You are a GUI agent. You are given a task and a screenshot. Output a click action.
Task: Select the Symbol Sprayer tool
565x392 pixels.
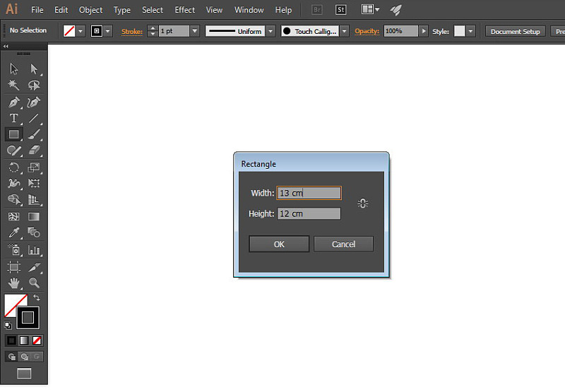click(13, 249)
